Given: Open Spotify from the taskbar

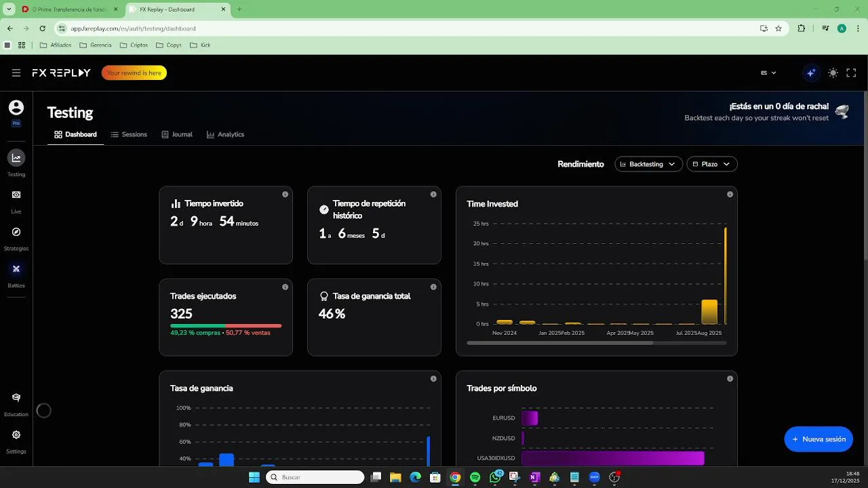Looking at the screenshot, I should [475, 477].
